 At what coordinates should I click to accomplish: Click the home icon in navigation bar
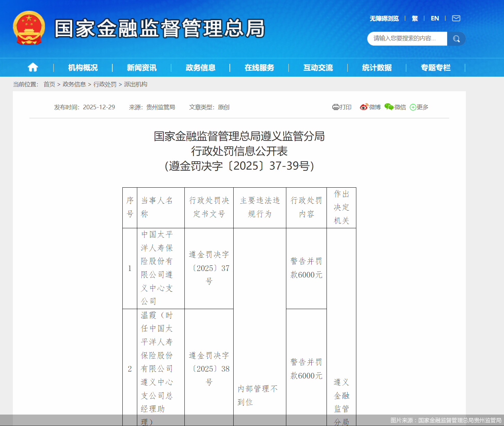pyautogui.click(x=33, y=67)
